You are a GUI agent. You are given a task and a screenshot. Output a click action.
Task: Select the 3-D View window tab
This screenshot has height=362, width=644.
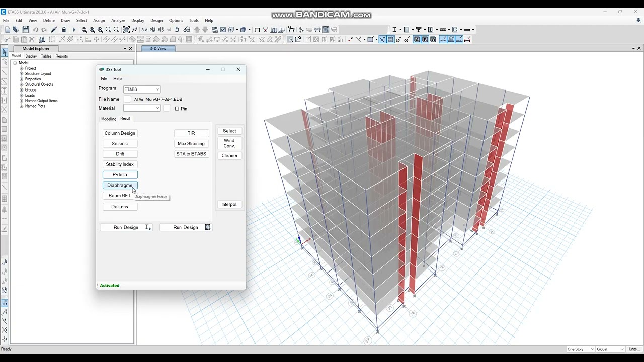[x=158, y=48]
